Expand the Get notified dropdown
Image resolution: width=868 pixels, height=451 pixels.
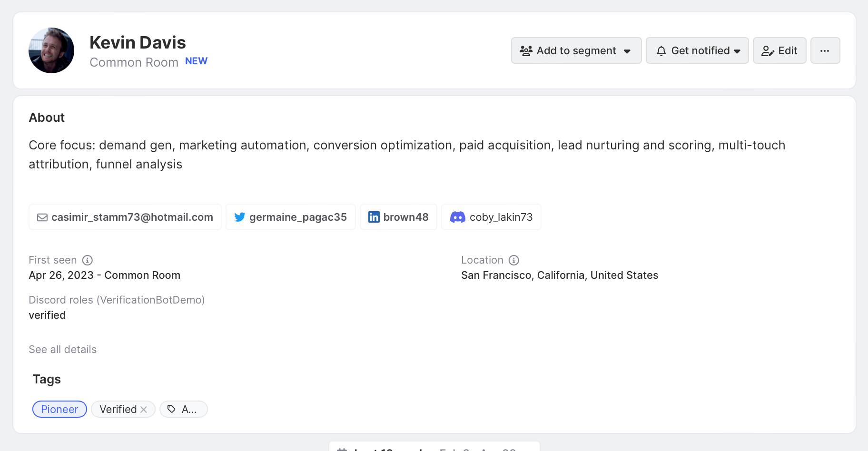coord(697,50)
